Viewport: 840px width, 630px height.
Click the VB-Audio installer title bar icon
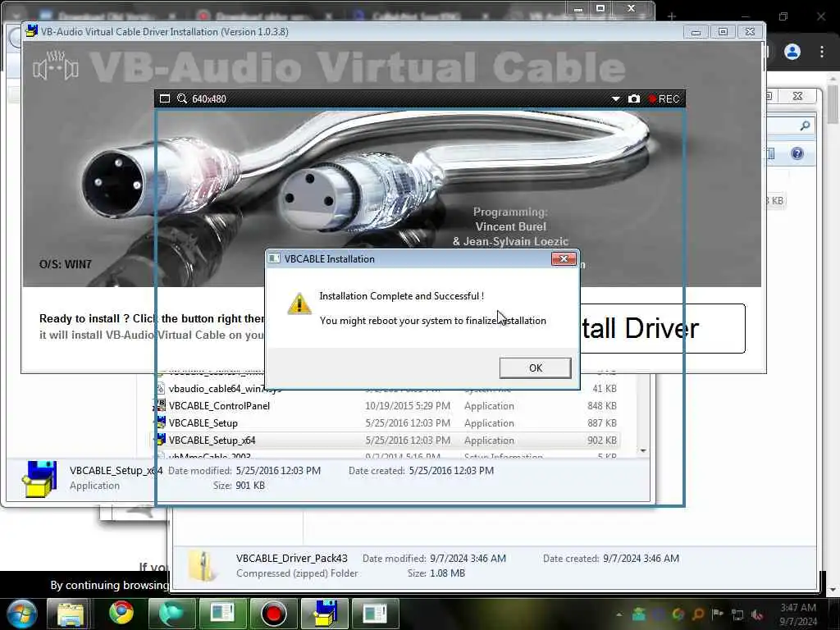(x=32, y=30)
